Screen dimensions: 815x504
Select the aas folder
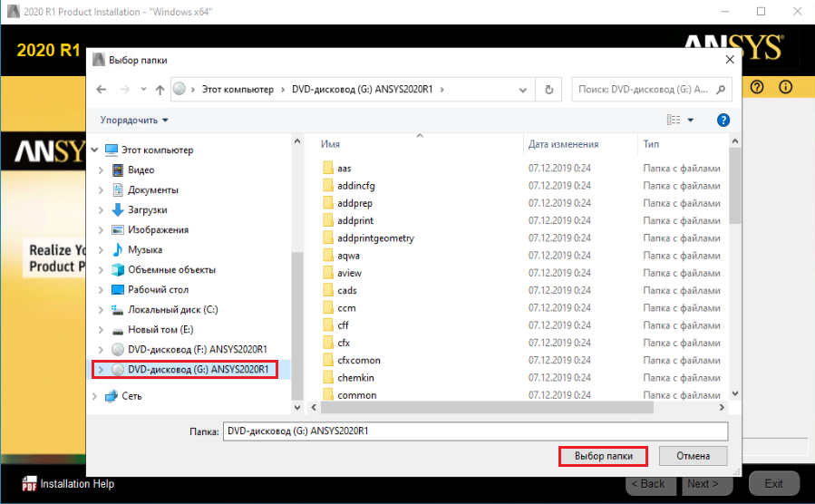coord(344,169)
